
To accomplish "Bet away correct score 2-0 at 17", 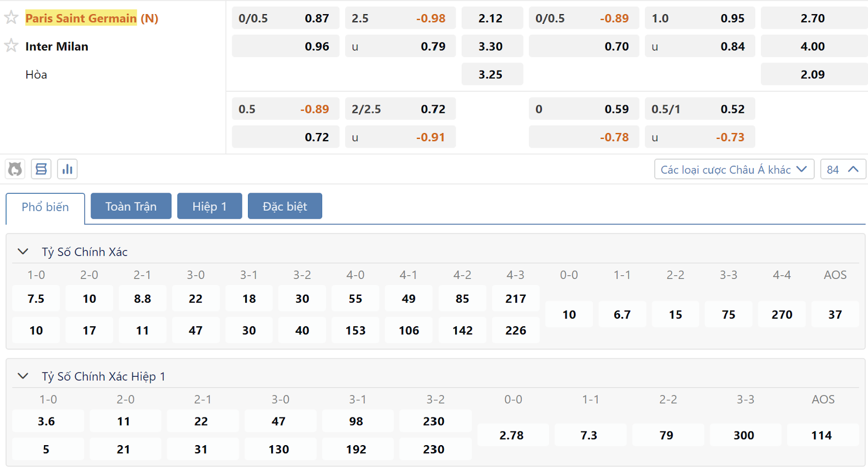I will point(90,330).
